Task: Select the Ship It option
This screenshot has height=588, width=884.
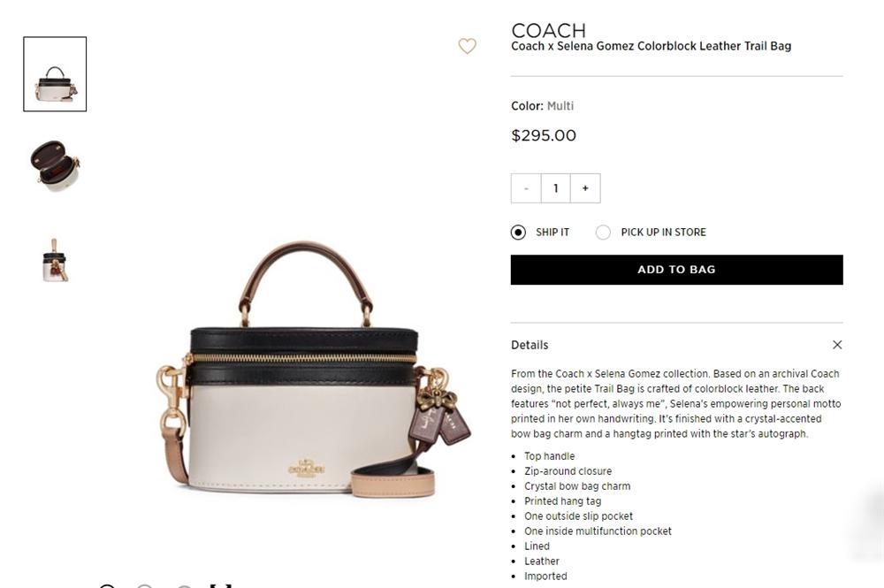Action: tap(518, 233)
